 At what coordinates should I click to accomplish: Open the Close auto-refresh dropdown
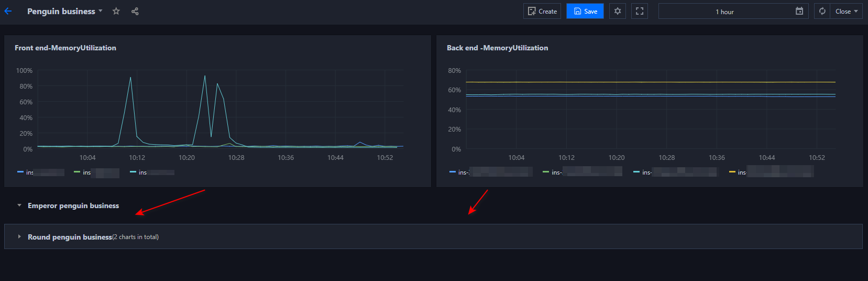click(846, 11)
